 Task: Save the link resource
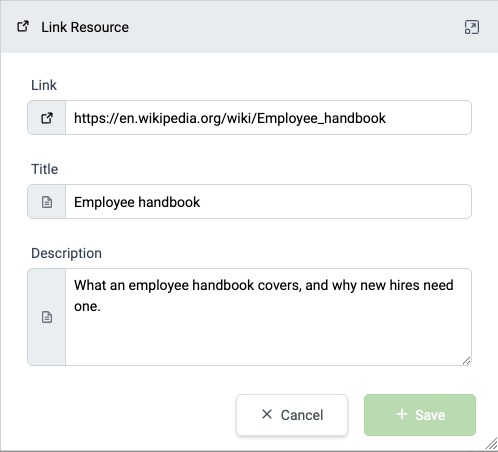420,415
